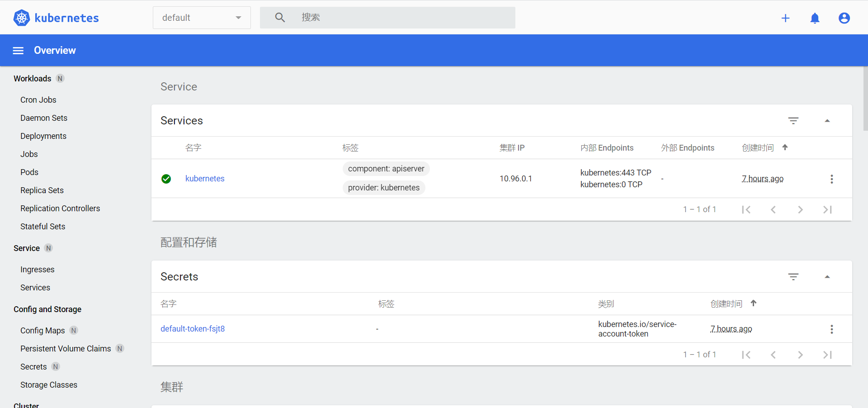Open Secrets in the sidebar

coord(33,367)
